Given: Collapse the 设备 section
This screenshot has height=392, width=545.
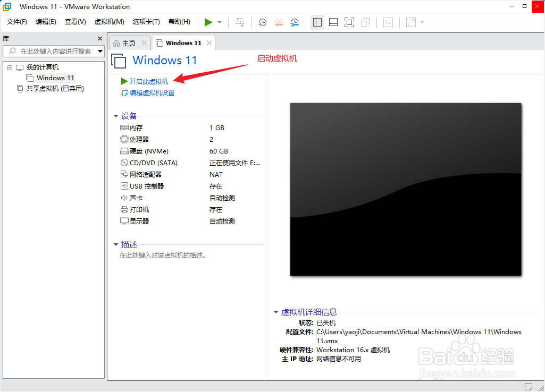Looking at the screenshot, I should click(x=116, y=116).
